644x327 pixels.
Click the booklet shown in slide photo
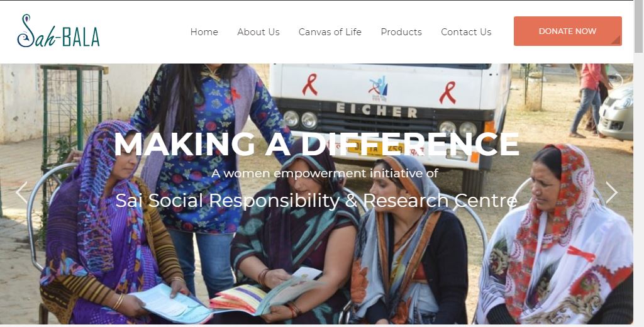(265, 294)
